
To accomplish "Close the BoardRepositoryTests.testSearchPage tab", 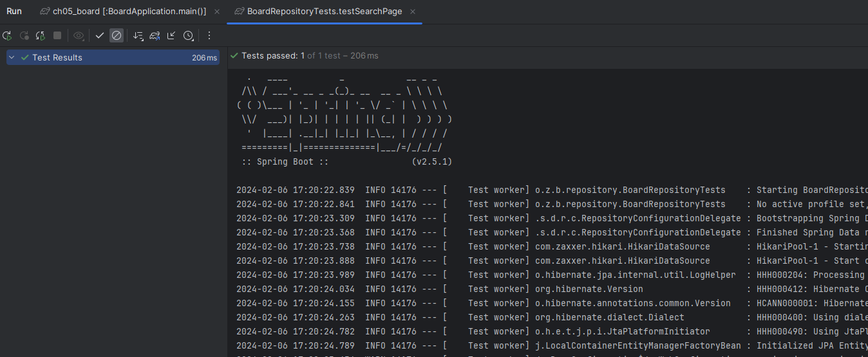I will point(413,12).
